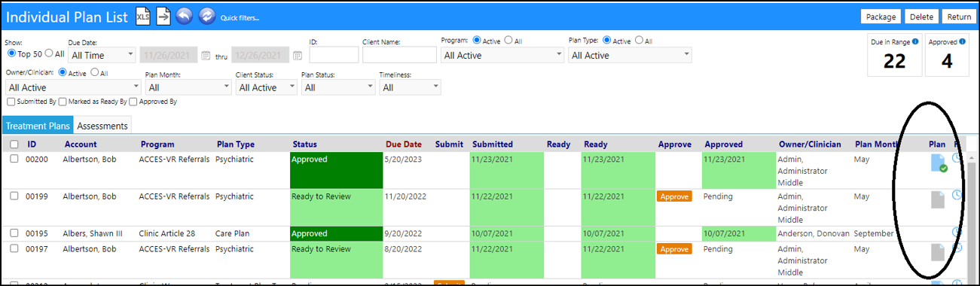
Task: Open the Program All Active dropdown
Action: tap(502, 55)
